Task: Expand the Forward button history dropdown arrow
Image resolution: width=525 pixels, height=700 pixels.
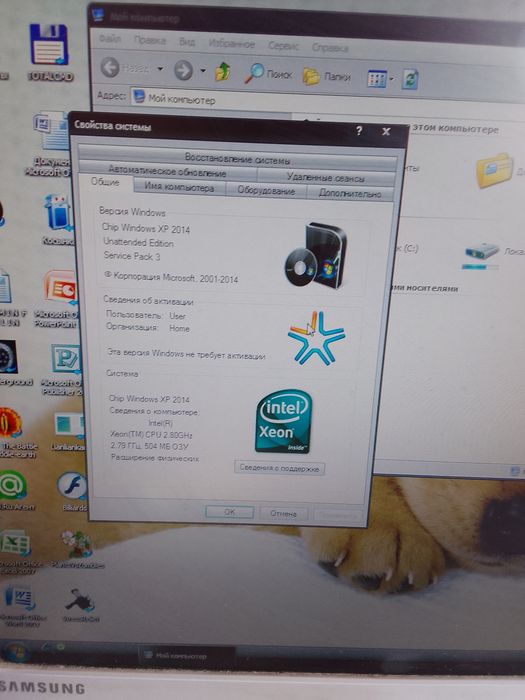Action: pyautogui.click(x=203, y=71)
